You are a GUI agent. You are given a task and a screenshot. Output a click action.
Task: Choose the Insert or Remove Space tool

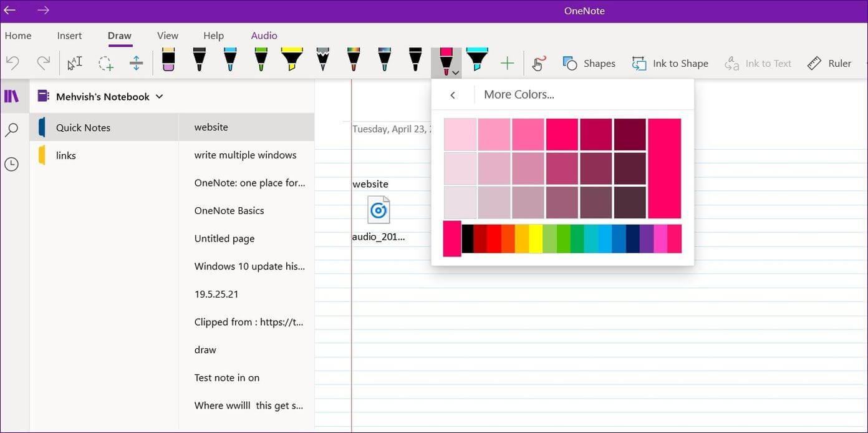(137, 63)
